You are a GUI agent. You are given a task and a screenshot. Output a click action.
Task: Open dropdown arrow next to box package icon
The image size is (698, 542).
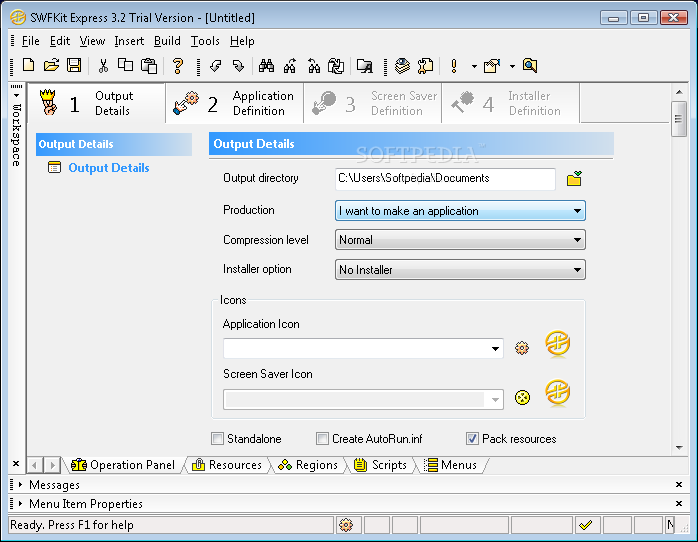click(x=512, y=66)
